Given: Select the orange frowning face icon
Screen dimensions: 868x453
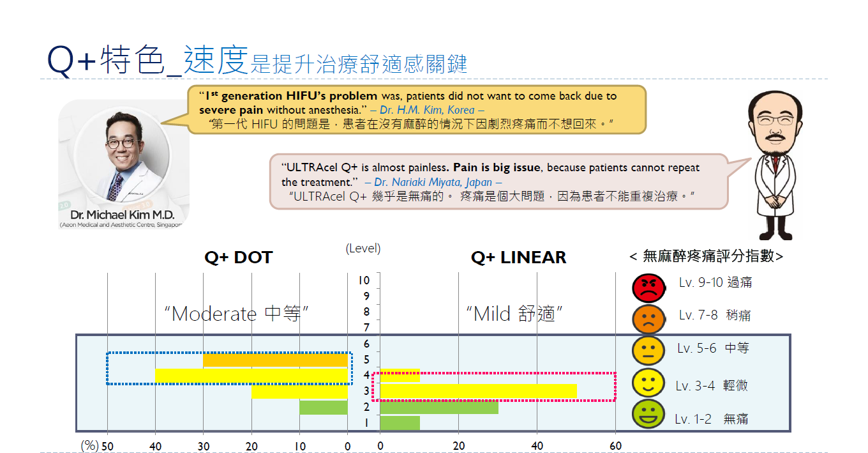Looking at the screenshot, I should [648, 319].
